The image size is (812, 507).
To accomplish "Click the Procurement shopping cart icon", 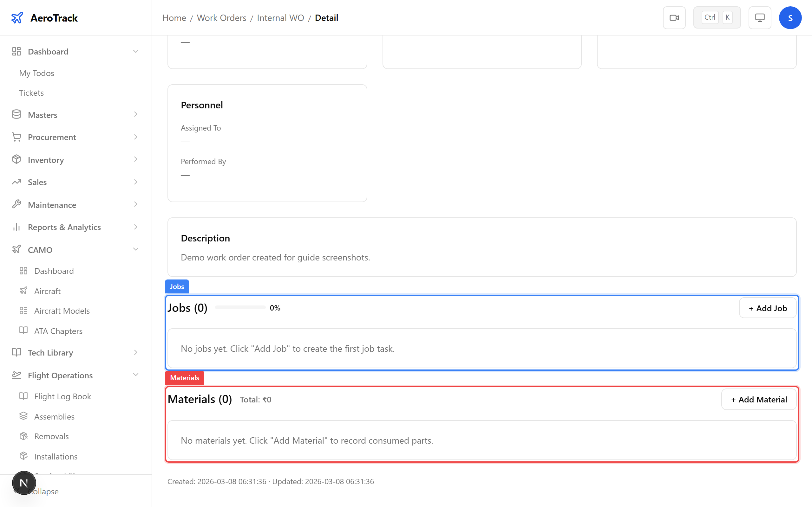I will [x=16, y=137].
